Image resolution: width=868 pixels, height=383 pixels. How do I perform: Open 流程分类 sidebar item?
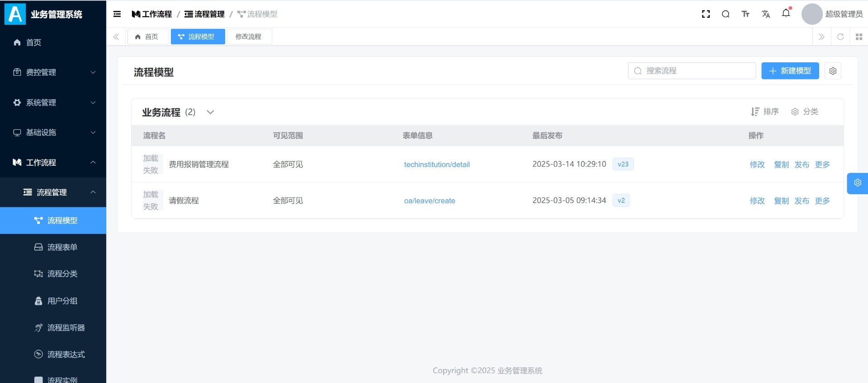[x=53, y=274]
